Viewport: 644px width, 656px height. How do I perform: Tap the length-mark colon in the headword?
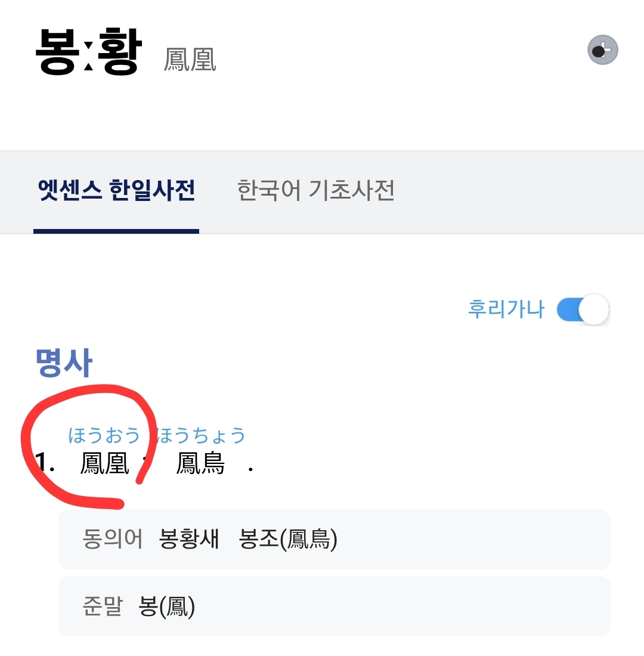(x=88, y=55)
